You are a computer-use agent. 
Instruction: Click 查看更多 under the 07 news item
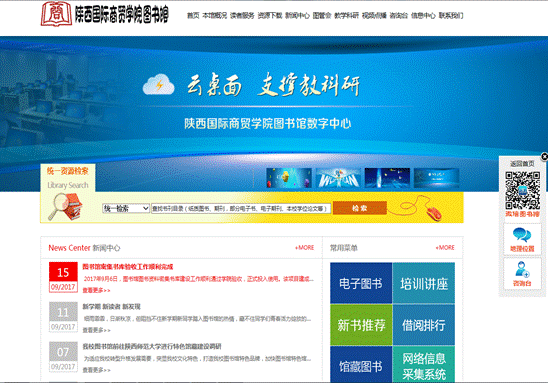point(96,370)
